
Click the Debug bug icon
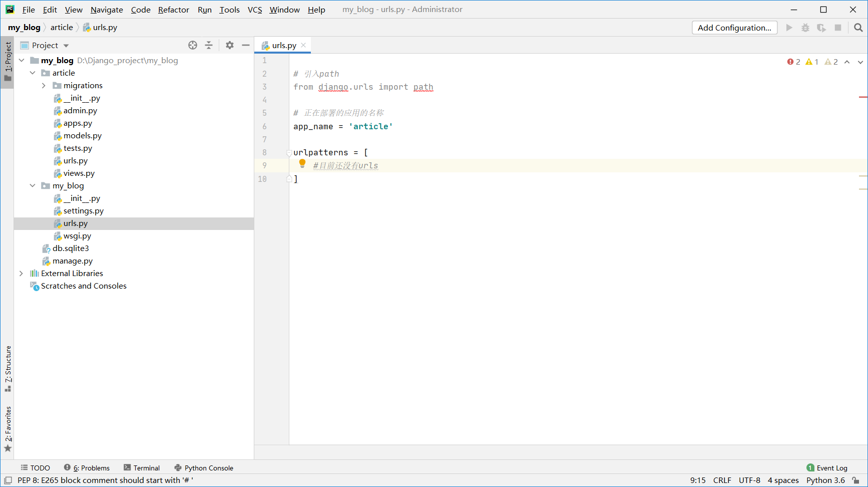[805, 28]
